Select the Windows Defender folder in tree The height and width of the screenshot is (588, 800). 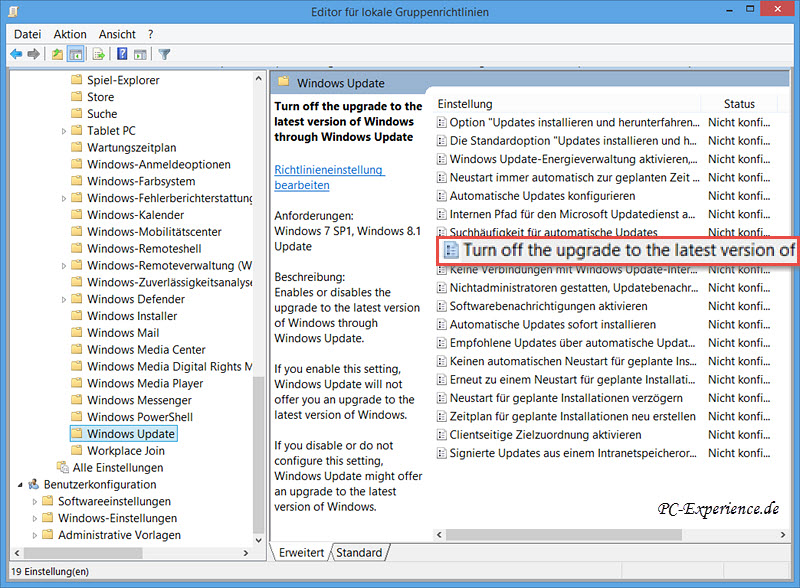(135, 299)
